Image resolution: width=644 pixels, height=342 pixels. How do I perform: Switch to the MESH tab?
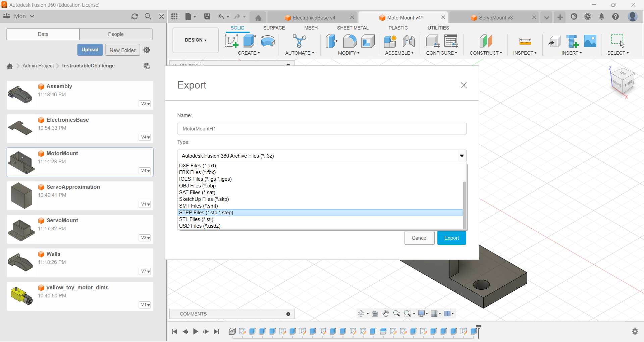(x=311, y=28)
